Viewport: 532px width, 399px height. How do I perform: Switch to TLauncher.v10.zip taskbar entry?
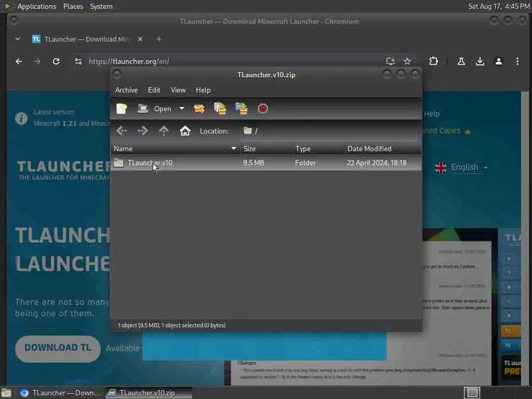[149, 393]
